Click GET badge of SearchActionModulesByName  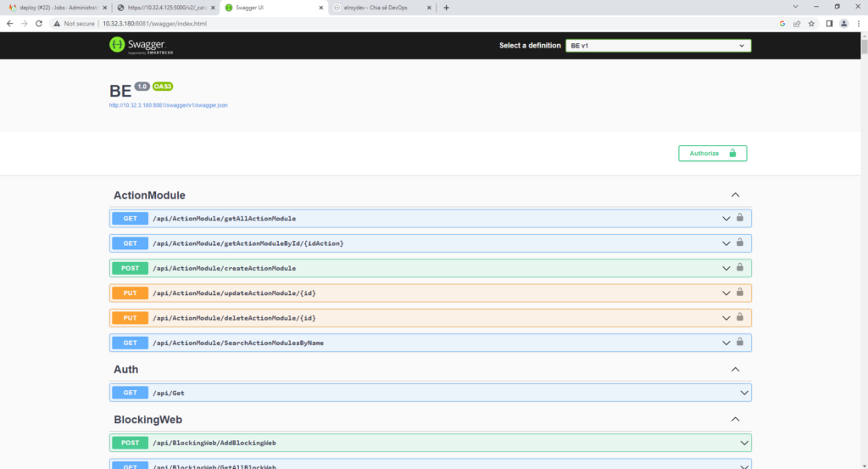[x=130, y=343]
